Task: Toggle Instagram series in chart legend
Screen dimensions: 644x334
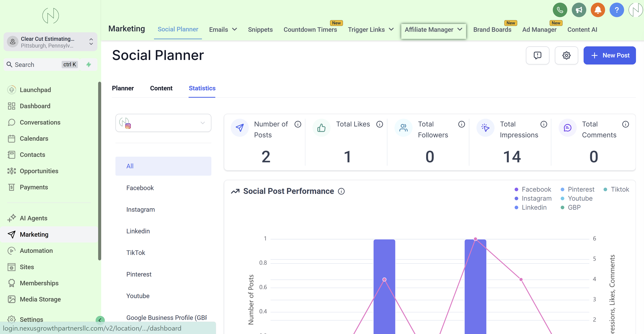Action: tap(533, 198)
